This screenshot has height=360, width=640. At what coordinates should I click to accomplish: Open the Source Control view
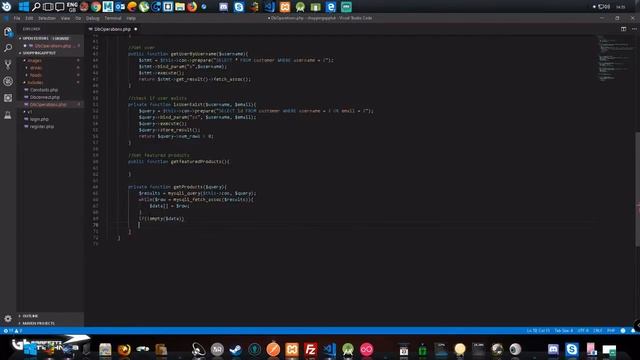point(8,64)
